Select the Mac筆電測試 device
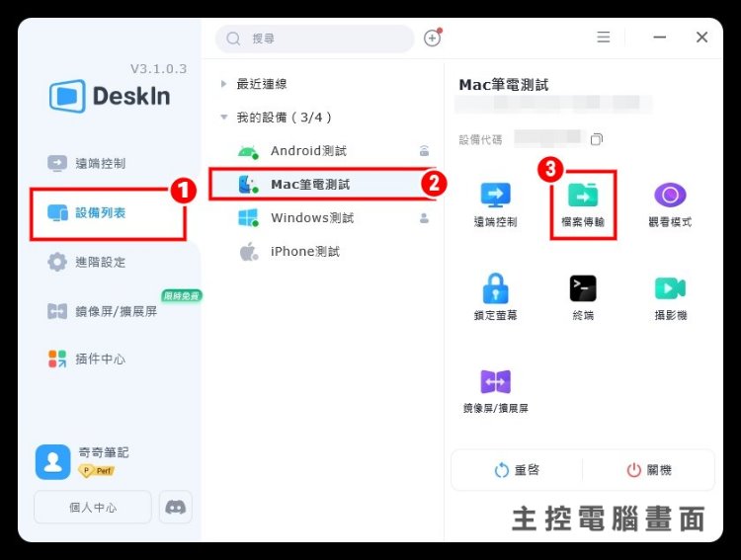741x560 pixels. click(322, 185)
